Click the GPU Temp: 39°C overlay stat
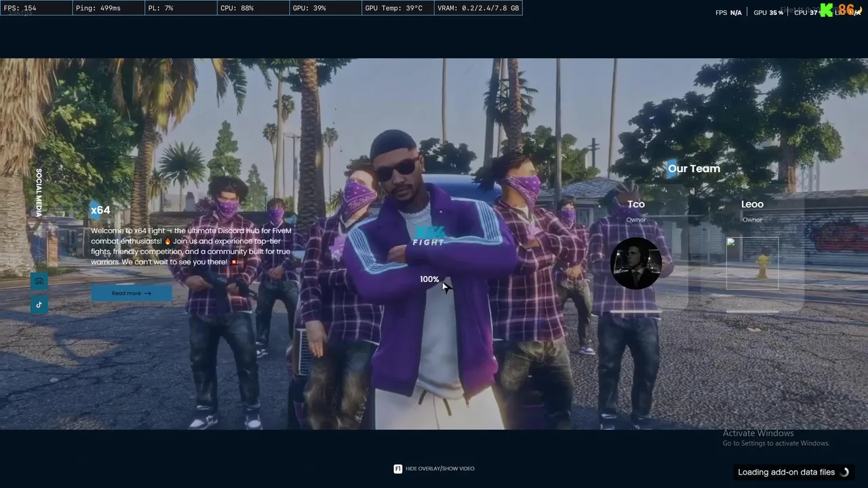 [397, 8]
